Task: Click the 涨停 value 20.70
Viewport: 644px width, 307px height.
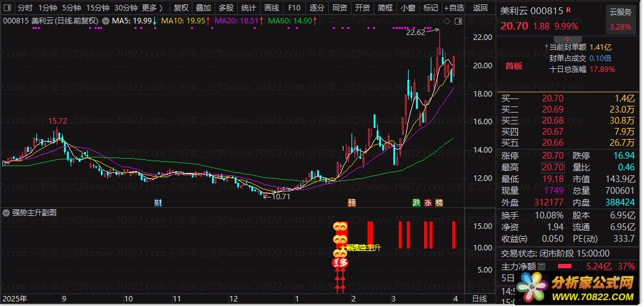Action: 553,156
